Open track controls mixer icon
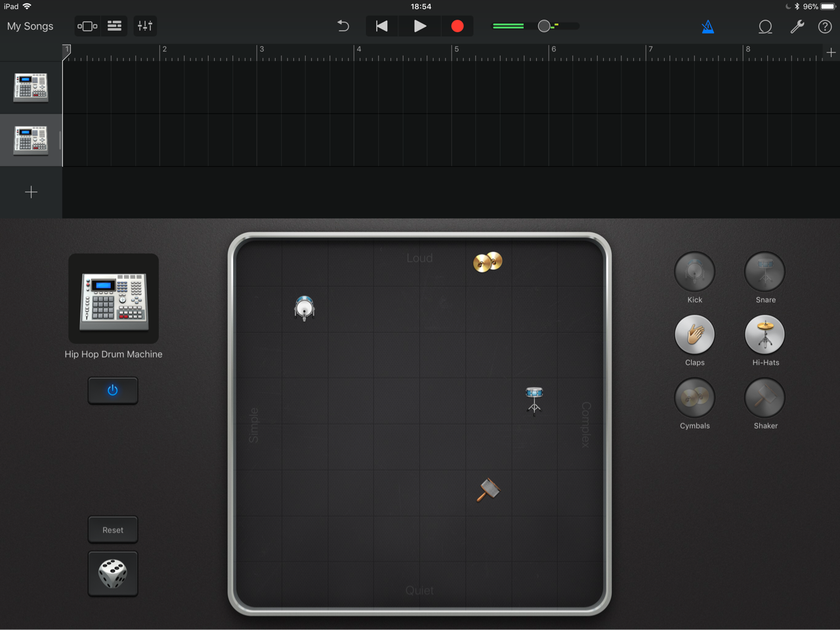The height and width of the screenshot is (630, 840). click(145, 26)
